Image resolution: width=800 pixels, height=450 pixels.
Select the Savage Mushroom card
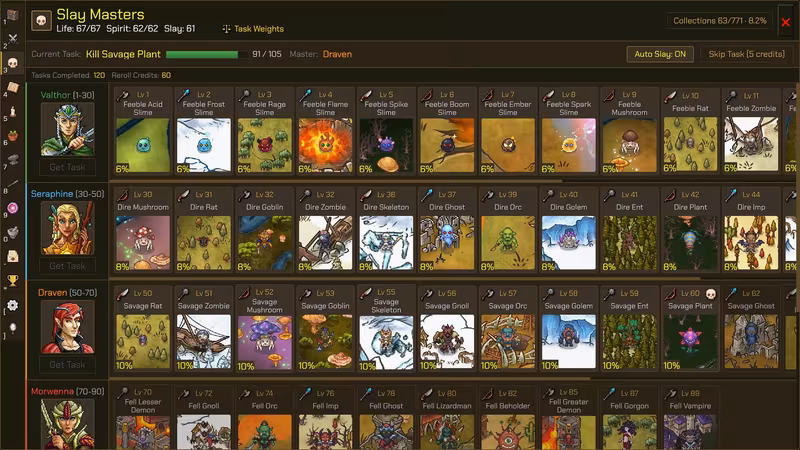click(x=264, y=329)
